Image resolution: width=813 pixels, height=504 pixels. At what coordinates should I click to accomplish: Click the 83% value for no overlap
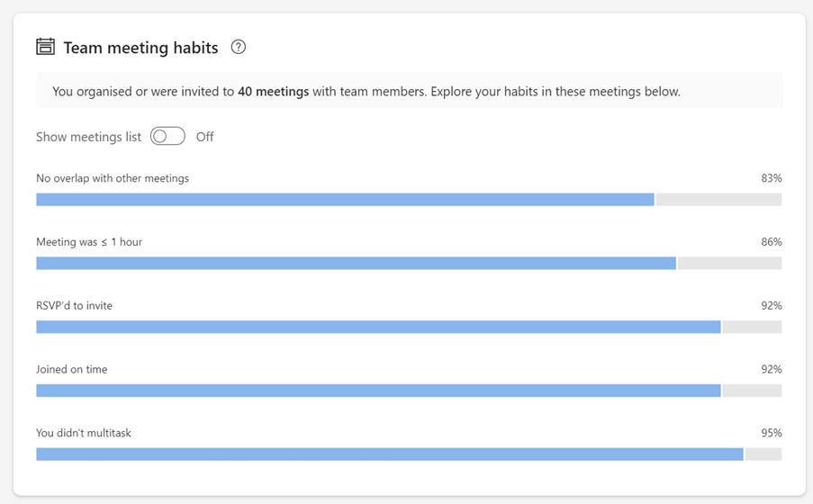coord(771,178)
